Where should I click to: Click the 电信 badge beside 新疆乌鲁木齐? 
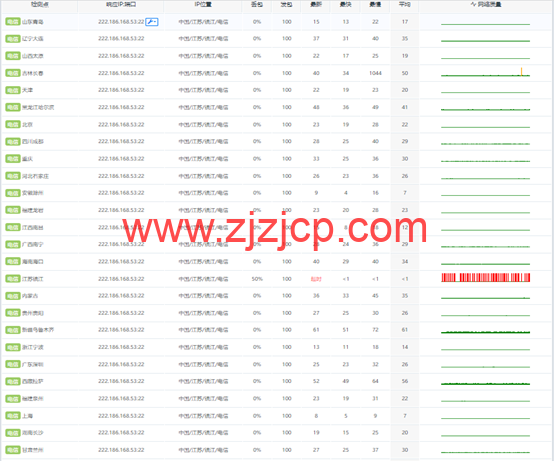tap(13, 330)
